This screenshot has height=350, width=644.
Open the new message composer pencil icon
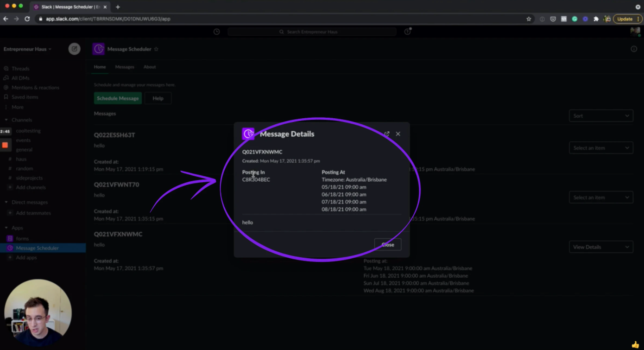coord(74,49)
